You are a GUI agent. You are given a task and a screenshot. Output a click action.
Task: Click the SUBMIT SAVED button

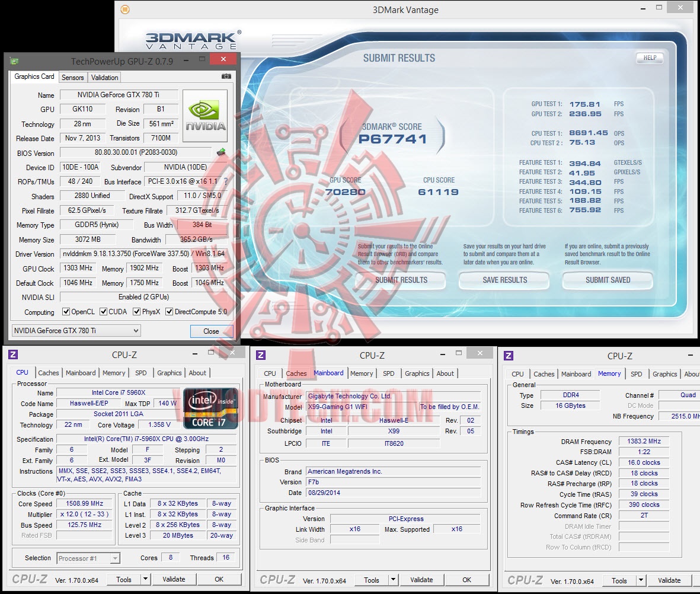(608, 280)
